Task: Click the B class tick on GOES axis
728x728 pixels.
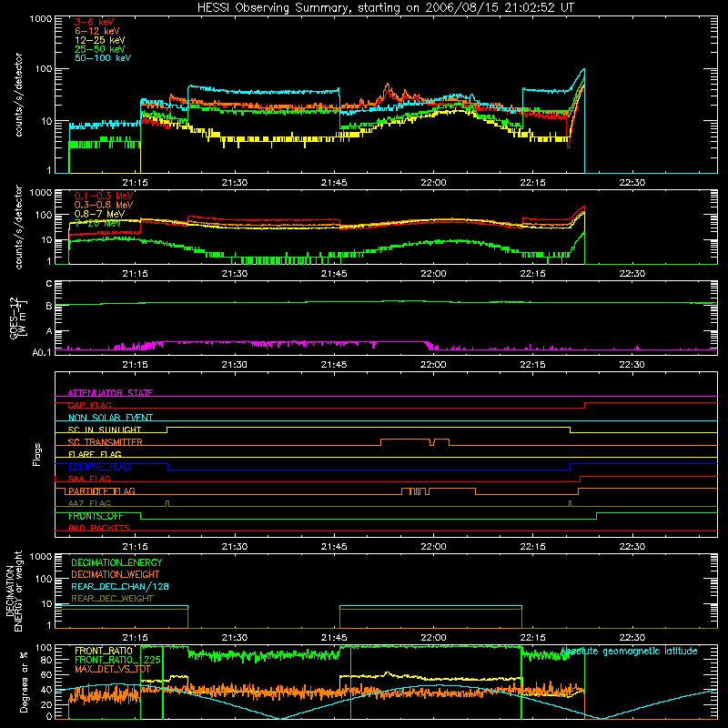Action: tap(48, 306)
